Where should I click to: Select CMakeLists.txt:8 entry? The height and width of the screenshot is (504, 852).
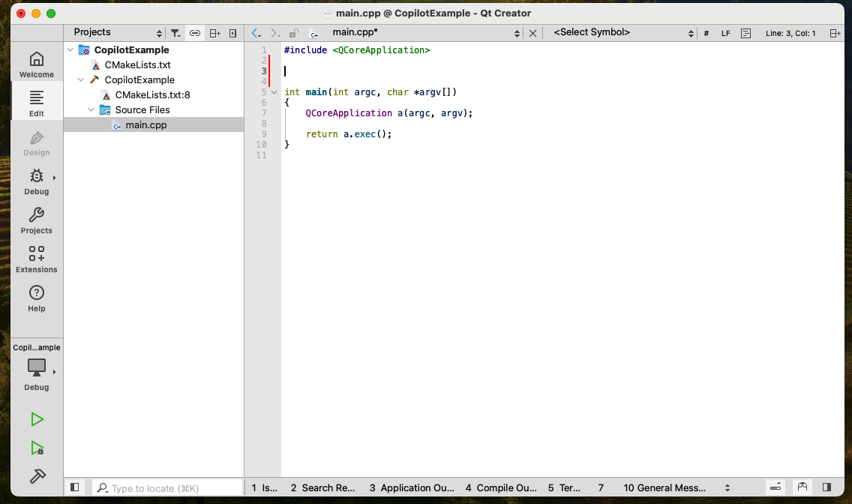click(153, 95)
